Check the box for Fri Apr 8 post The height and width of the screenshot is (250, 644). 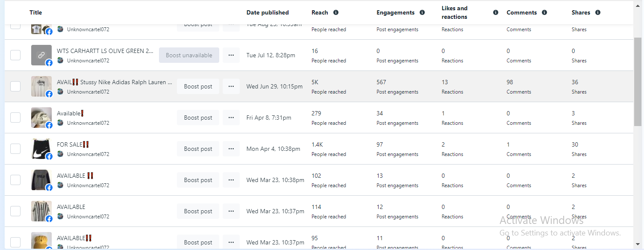(15, 118)
